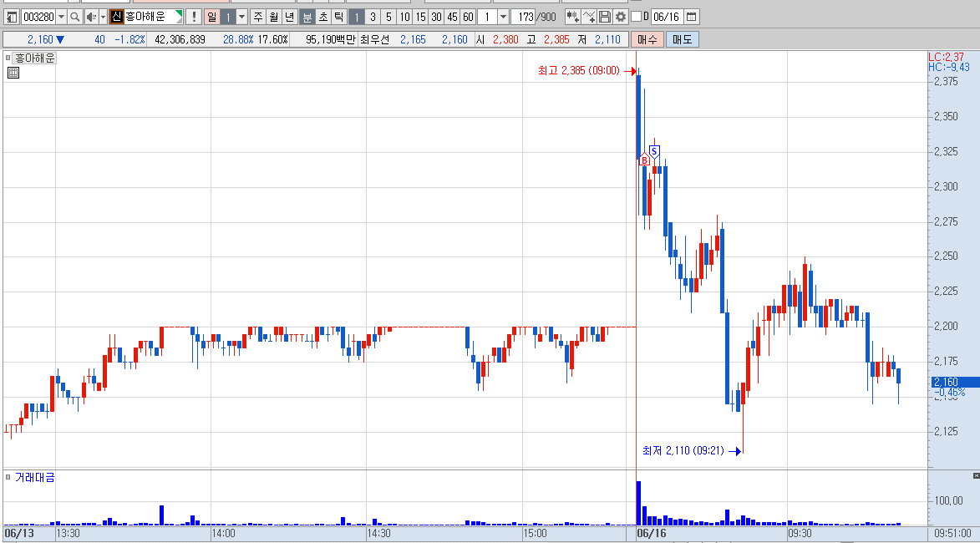Select the 분 (minute) chart mode

(x=307, y=17)
